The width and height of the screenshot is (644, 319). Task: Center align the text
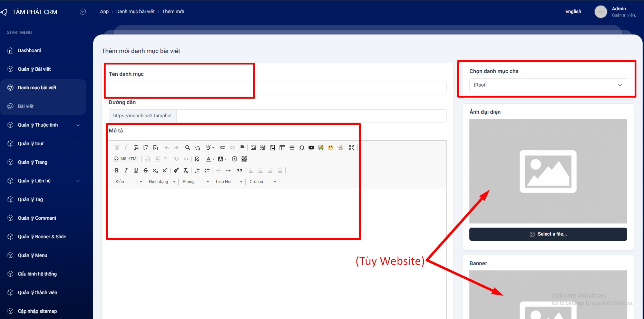click(x=261, y=170)
